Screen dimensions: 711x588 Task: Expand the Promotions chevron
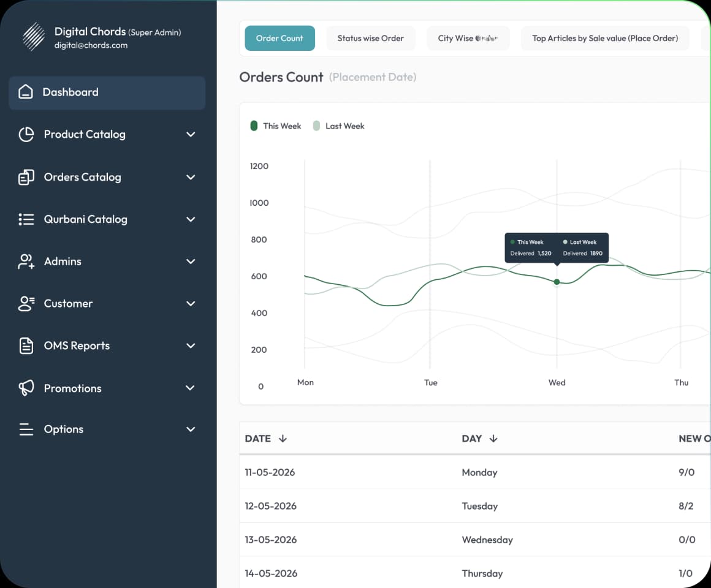point(191,388)
